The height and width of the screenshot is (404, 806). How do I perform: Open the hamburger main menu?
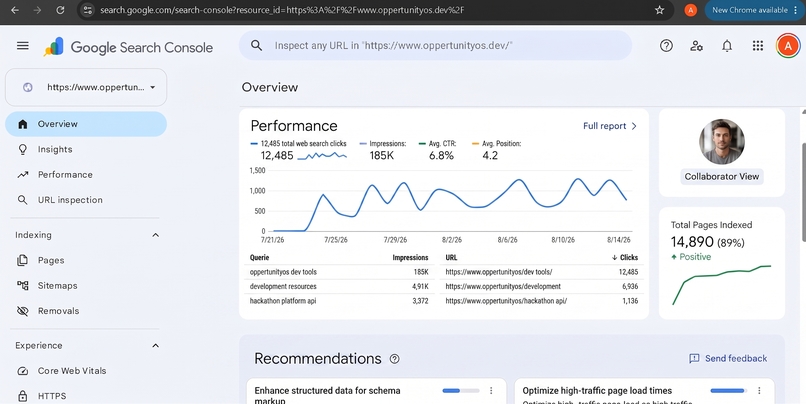point(23,46)
